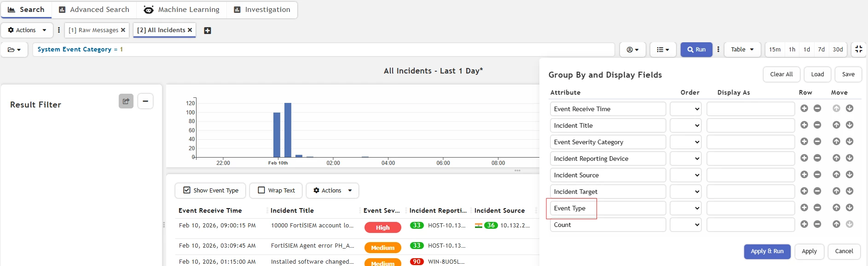Open the All Incidents search tab

coord(161,30)
